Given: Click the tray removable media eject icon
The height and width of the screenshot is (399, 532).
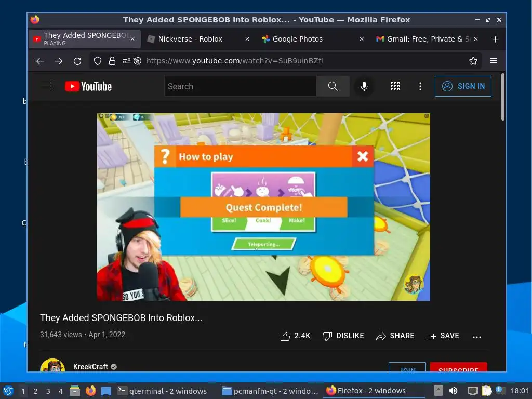Looking at the screenshot, I should [438, 391].
